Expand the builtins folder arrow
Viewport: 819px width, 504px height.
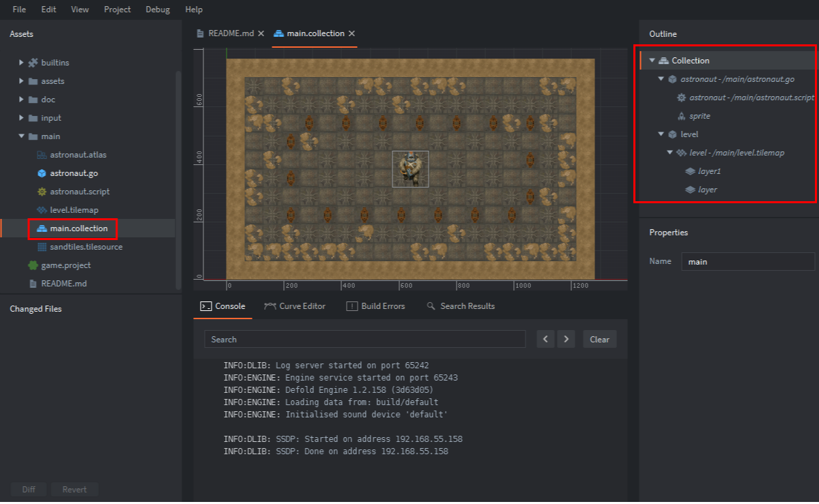22,63
